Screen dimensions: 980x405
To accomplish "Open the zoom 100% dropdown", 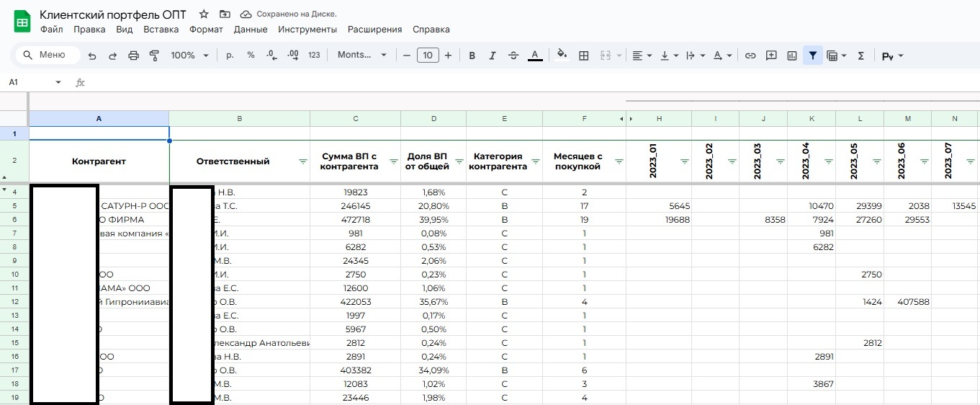I will coord(189,55).
